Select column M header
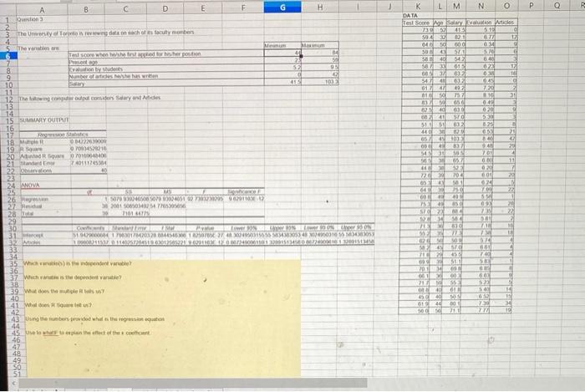Viewport: 585px width, 392px height. tap(456, 6)
